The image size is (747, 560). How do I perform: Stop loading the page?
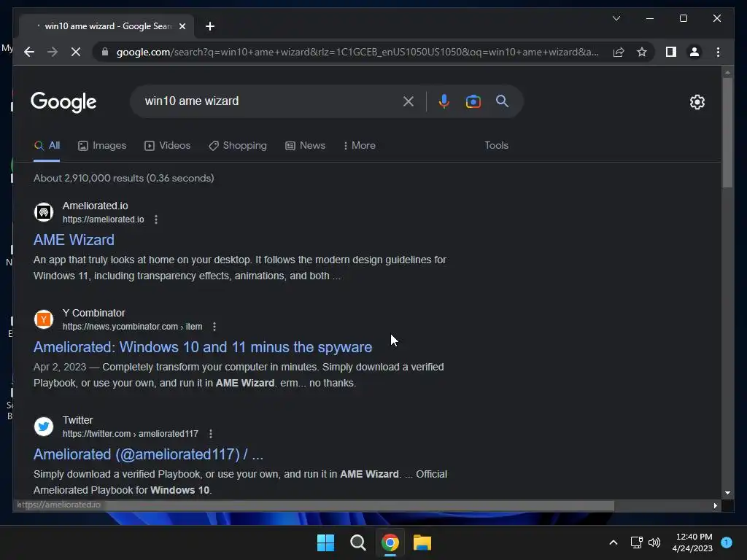76,52
